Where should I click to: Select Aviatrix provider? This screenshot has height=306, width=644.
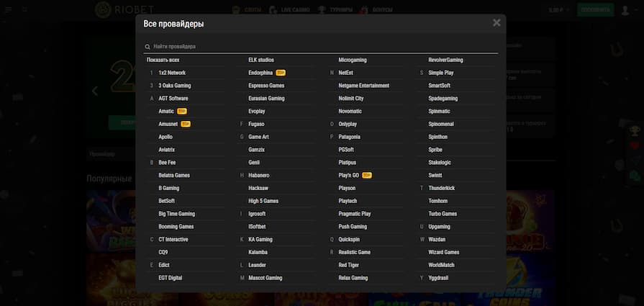click(167, 150)
